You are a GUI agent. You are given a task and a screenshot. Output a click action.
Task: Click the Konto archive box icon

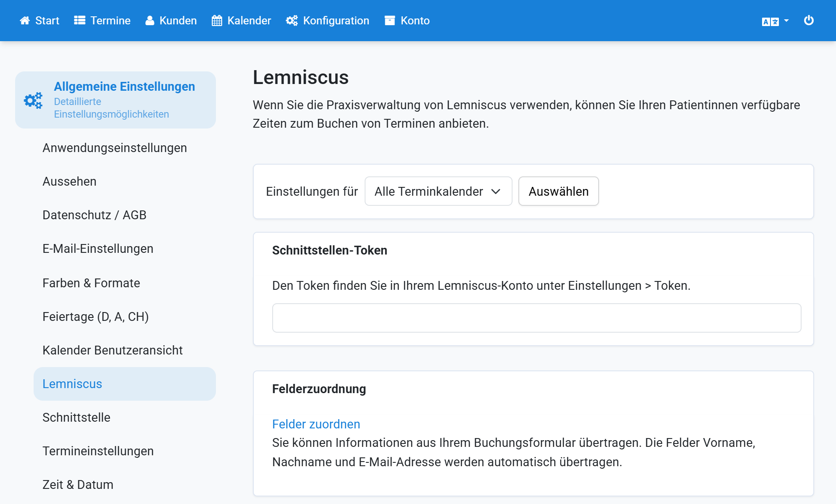pos(390,21)
